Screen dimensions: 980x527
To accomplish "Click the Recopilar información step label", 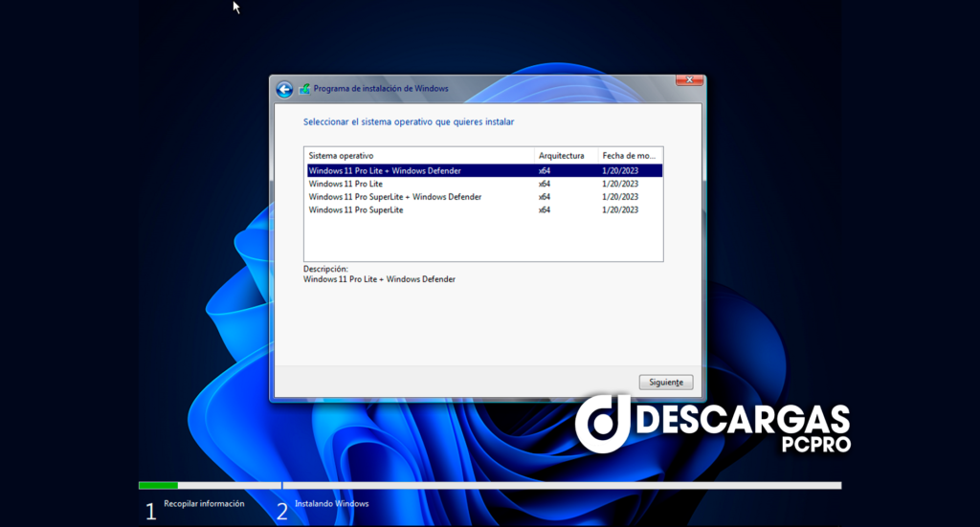I will pos(204,504).
